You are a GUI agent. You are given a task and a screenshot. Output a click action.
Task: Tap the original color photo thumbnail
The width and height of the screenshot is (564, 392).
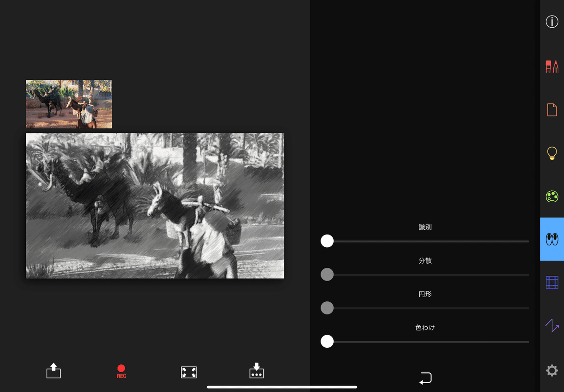(x=69, y=104)
